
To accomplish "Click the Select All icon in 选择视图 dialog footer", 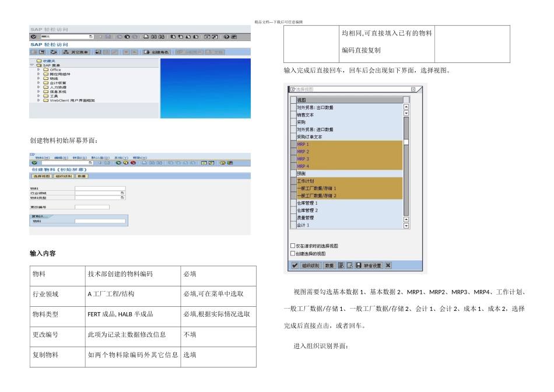I will [341, 265].
